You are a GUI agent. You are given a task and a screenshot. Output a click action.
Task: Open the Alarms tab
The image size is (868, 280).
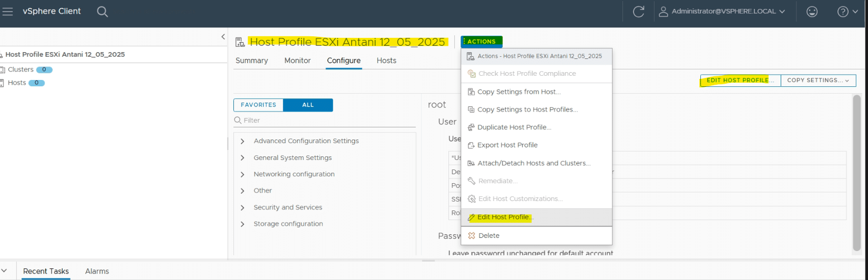[97, 271]
